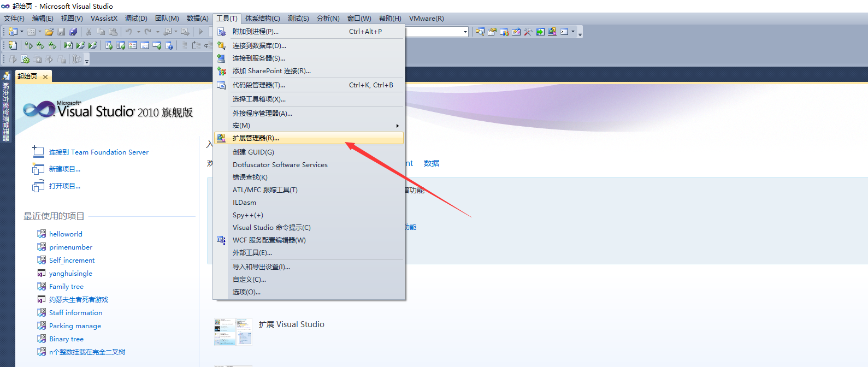Open the dropdown beside Command Window icon
This screenshot has height=367, width=868.
point(573,31)
